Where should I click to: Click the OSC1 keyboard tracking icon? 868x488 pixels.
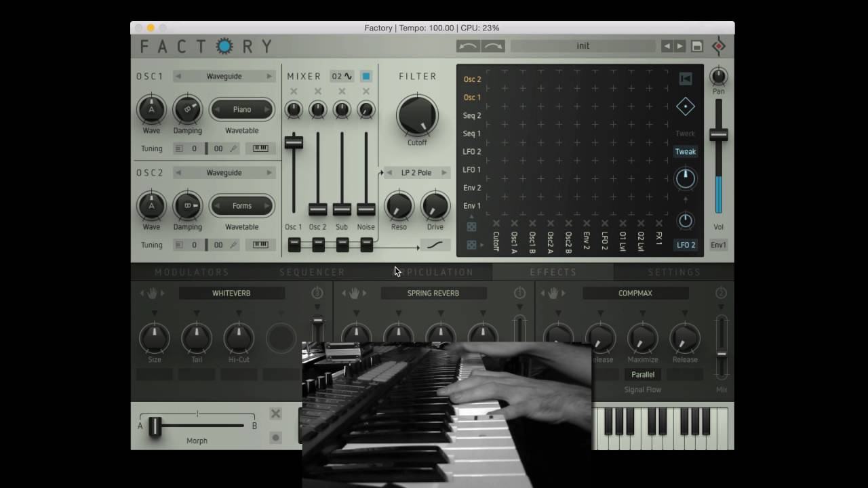point(260,148)
